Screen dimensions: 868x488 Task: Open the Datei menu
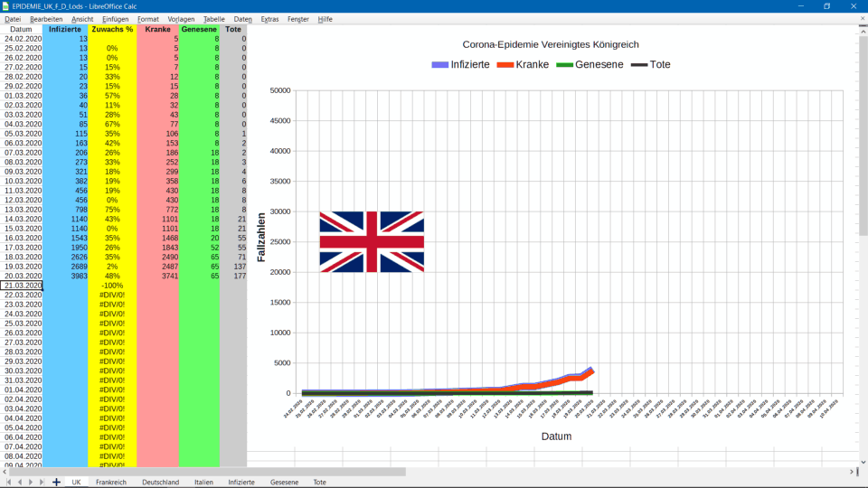(13, 19)
